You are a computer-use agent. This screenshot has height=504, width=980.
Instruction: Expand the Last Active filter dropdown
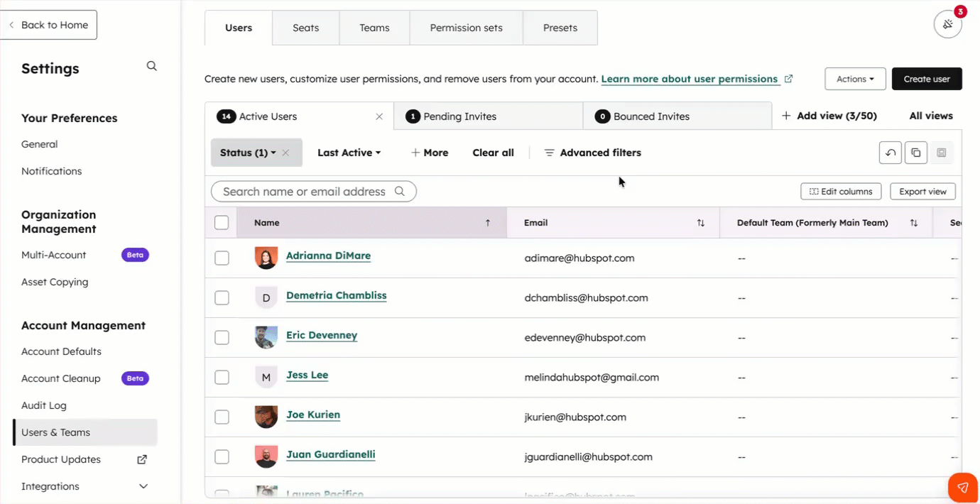pyautogui.click(x=349, y=153)
